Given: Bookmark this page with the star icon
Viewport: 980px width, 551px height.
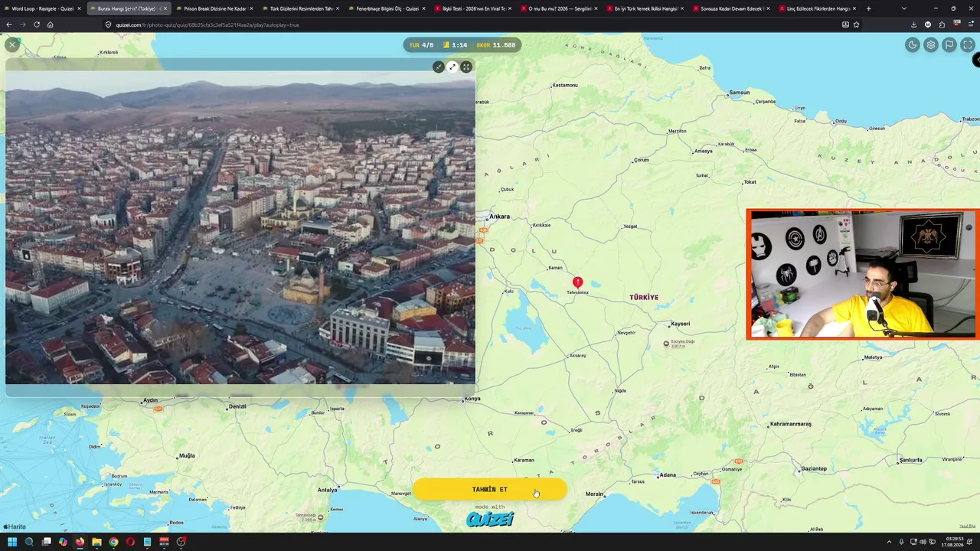Looking at the screenshot, I should [x=856, y=24].
